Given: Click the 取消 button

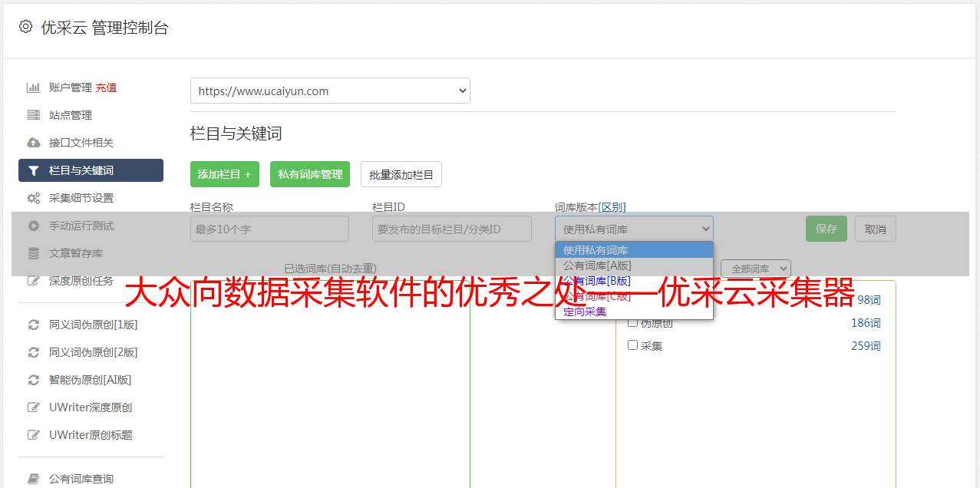Looking at the screenshot, I should pyautogui.click(x=876, y=229).
